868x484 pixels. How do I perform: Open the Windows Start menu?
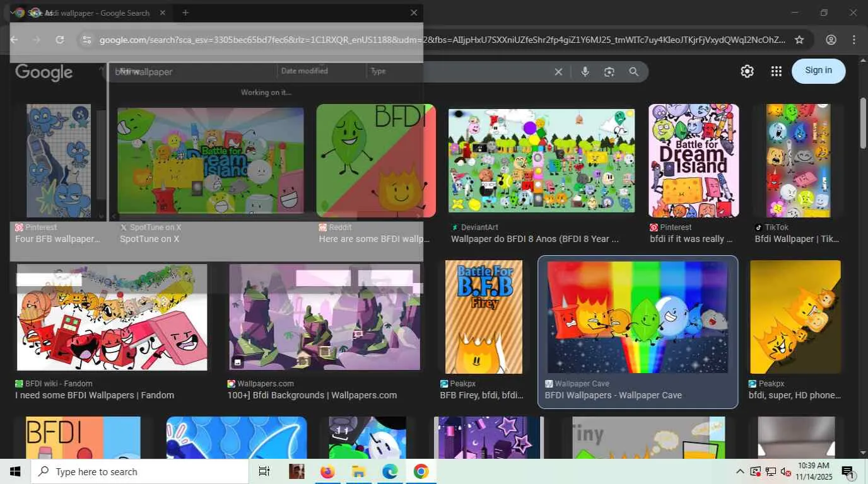pos(15,471)
